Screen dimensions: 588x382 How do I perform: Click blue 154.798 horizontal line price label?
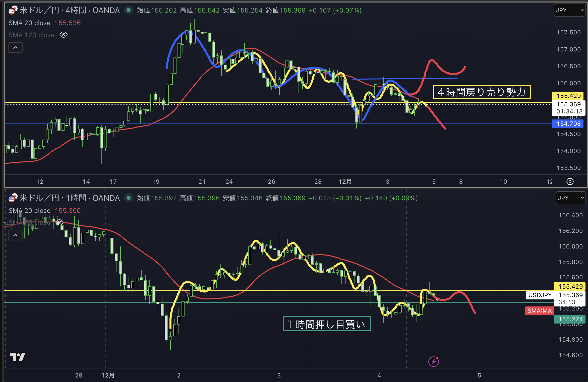tap(568, 124)
